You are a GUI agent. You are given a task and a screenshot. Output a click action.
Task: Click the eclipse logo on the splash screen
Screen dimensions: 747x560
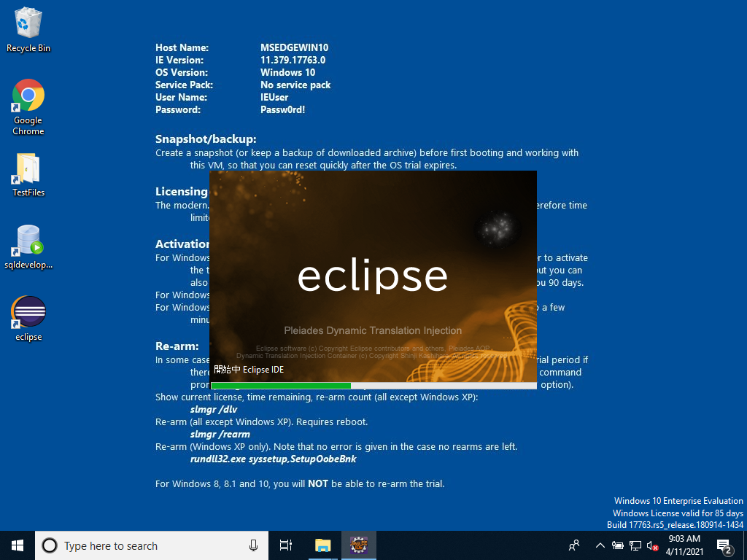click(373, 276)
